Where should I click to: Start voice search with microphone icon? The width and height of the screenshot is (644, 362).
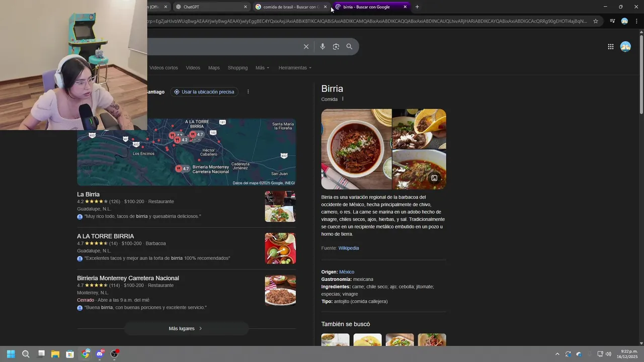pos(323,47)
